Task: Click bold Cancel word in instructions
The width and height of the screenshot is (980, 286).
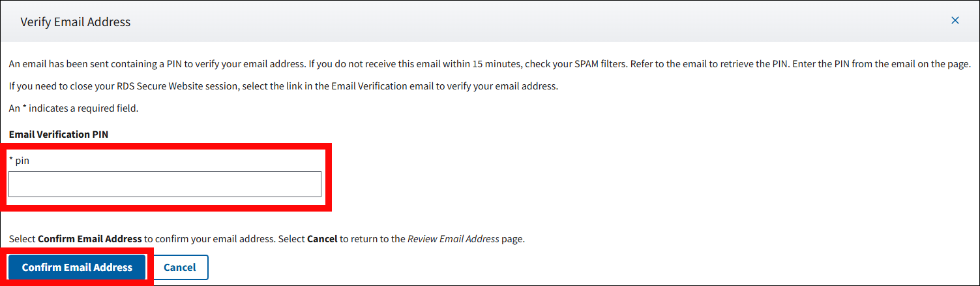Action: [322, 239]
